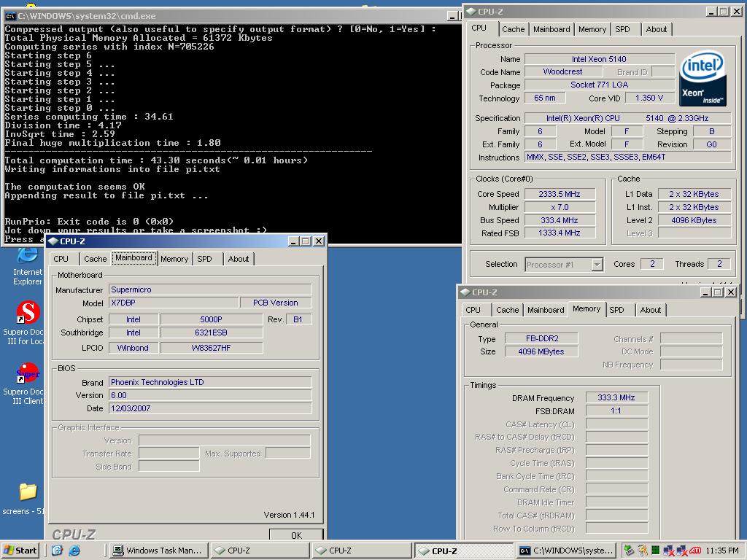Click the Woodcrest code name field
Image resolution: width=747 pixels, height=560 pixels.
(562, 71)
